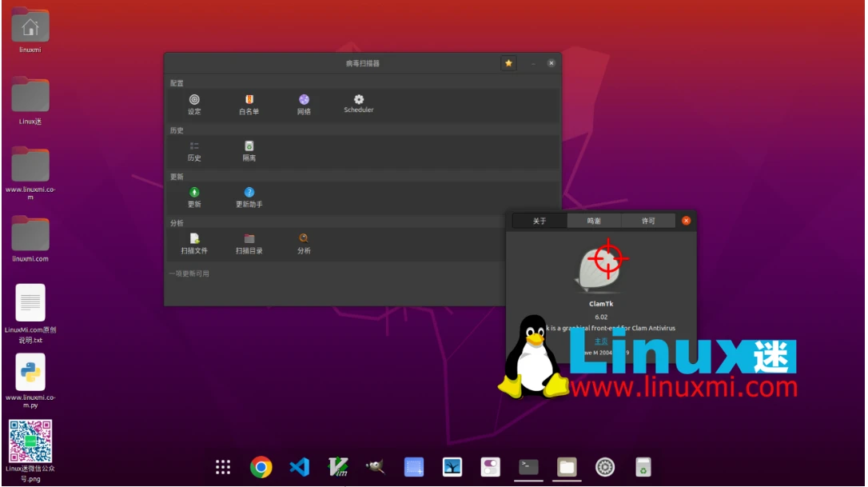Open ClamTk 设定 (settings)
The image size is (868, 487).
193,103
